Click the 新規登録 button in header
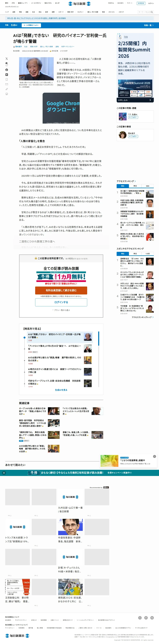This screenshot has width=159, height=644. [x=141, y=3]
